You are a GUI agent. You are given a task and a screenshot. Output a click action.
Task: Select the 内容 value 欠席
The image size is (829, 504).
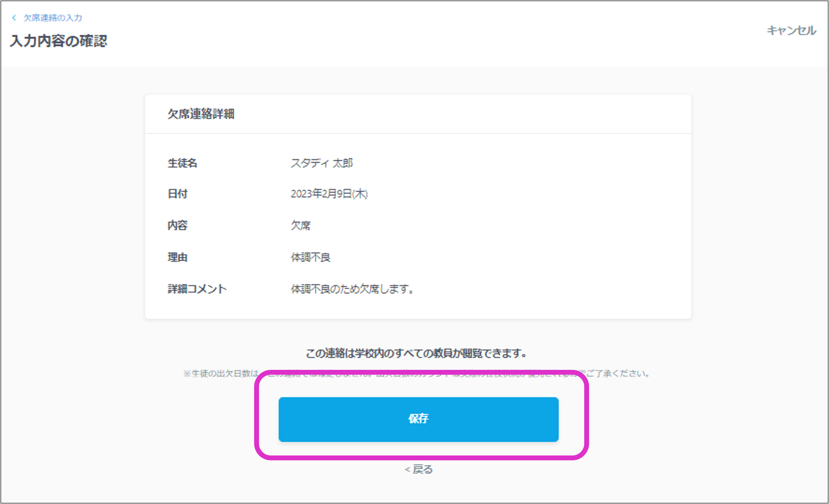pos(300,225)
